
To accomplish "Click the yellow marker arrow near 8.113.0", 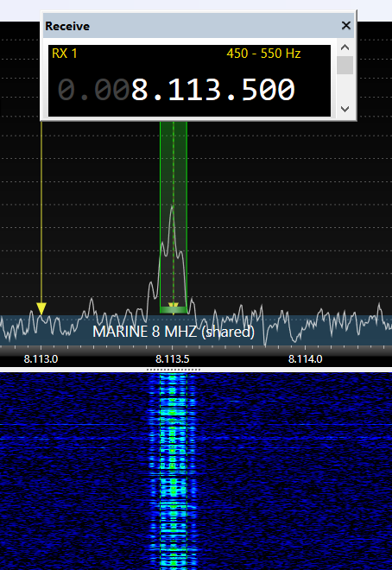I will click(x=41, y=308).
